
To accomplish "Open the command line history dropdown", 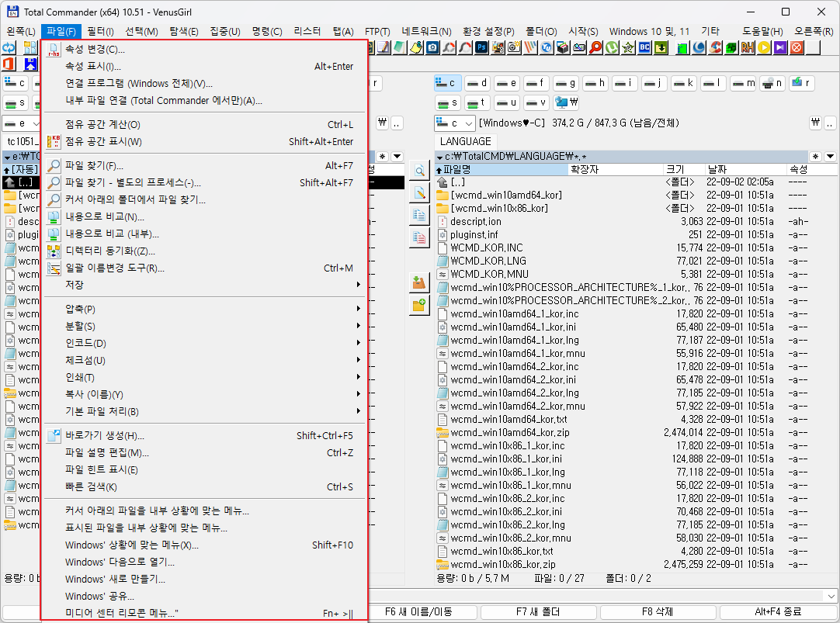I will tap(831, 596).
